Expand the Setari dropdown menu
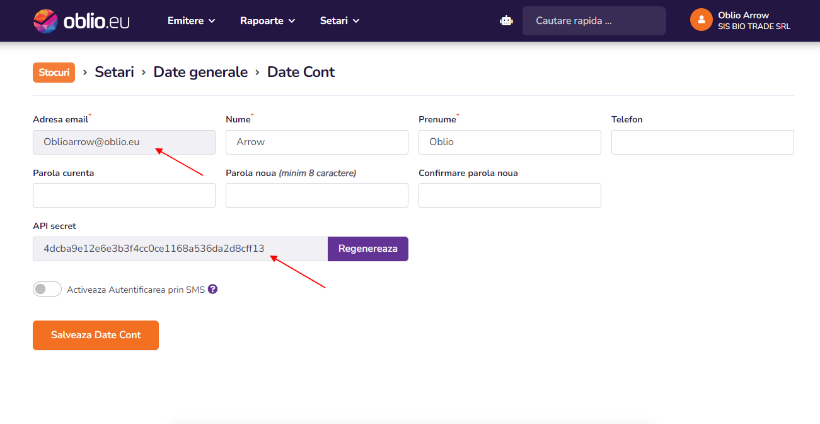The height and width of the screenshot is (424, 820). pyautogui.click(x=339, y=21)
